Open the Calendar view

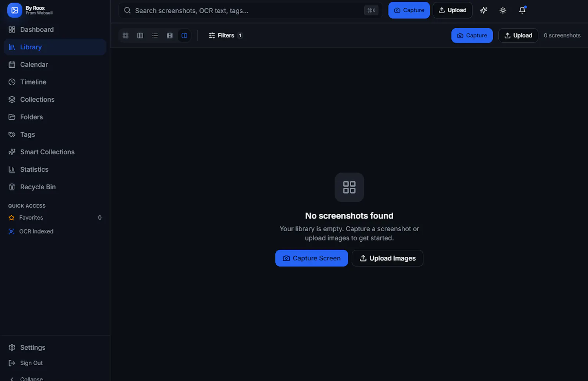pyautogui.click(x=55, y=64)
